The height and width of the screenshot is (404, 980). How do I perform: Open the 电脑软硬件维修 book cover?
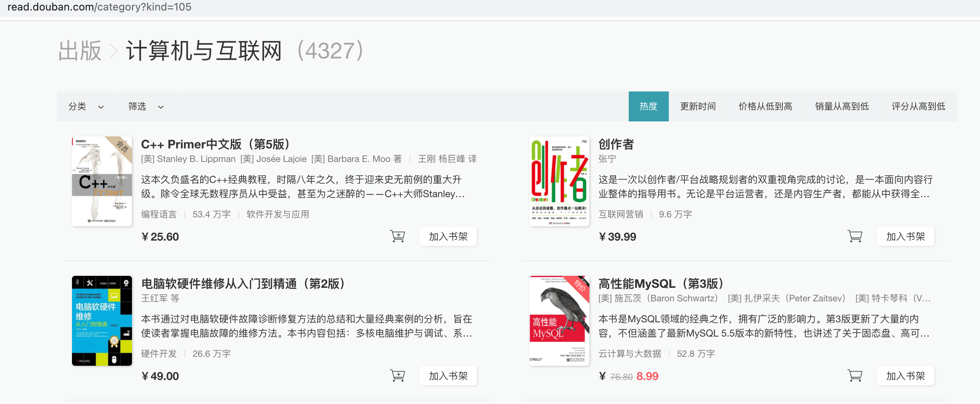coord(102,321)
